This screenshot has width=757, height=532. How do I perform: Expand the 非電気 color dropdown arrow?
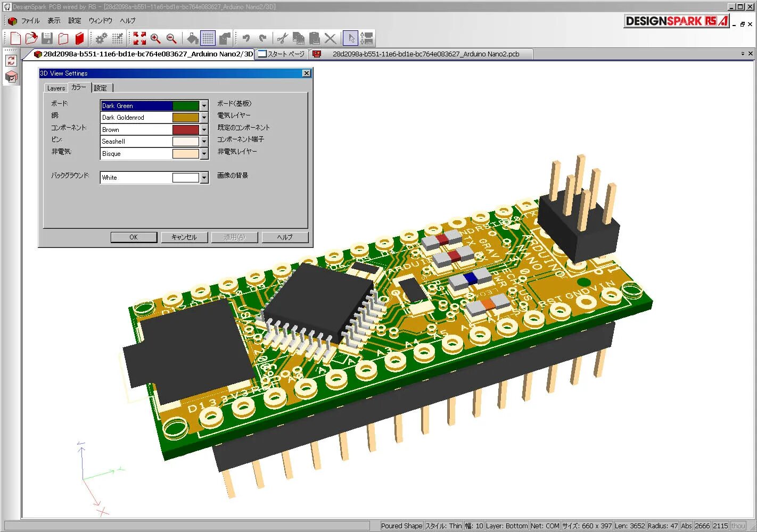pyautogui.click(x=204, y=154)
